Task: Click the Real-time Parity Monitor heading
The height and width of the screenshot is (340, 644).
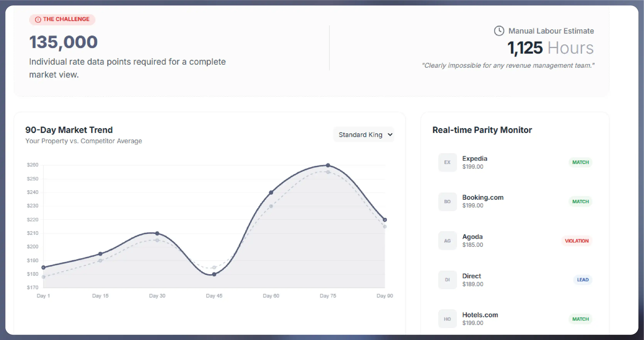Action: (482, 130)
